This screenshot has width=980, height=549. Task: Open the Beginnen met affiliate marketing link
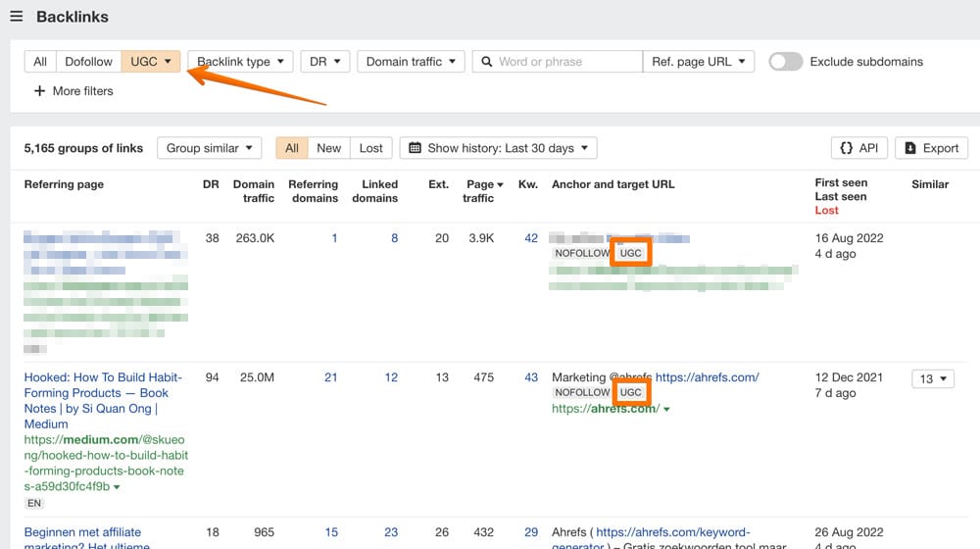(87, 538)
